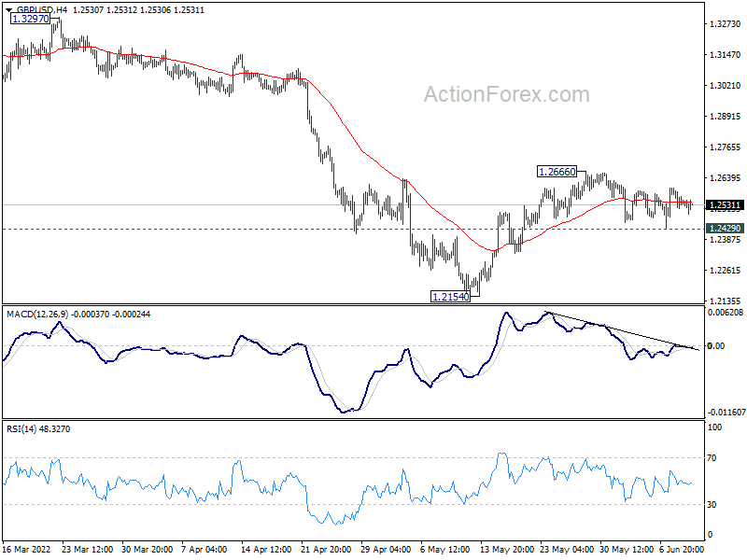Click the 29 Apr 04:00 time label
This screenshot has height=560, width=747.
point(386,550)
